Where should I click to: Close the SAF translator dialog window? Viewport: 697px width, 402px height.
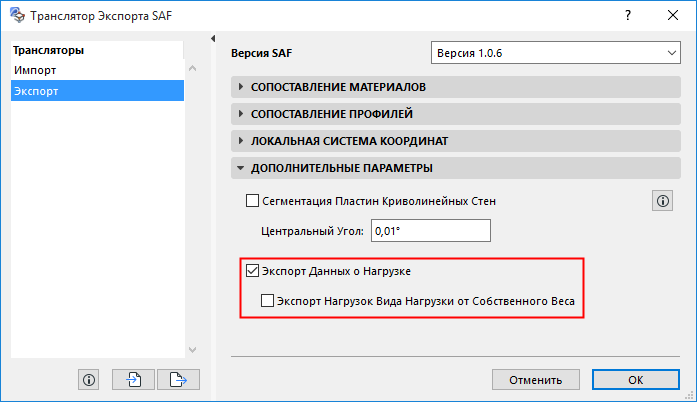pyautogui.click(x=673, y=16)
